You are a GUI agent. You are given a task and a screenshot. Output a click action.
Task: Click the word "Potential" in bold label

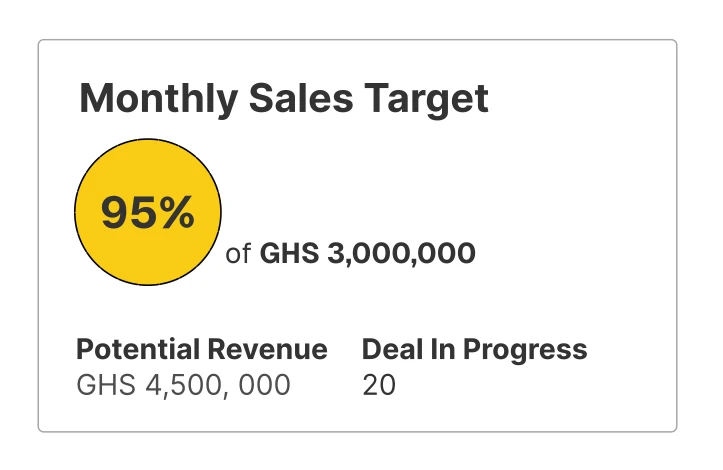point(139,350)
